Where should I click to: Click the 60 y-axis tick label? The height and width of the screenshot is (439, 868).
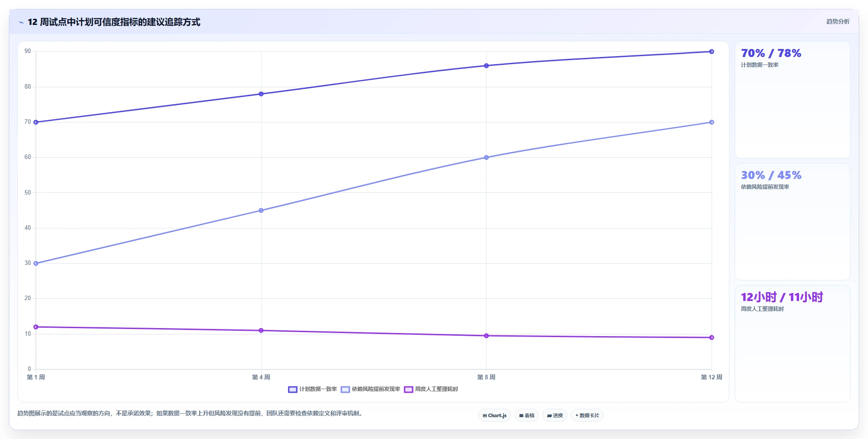click(28, 157)
